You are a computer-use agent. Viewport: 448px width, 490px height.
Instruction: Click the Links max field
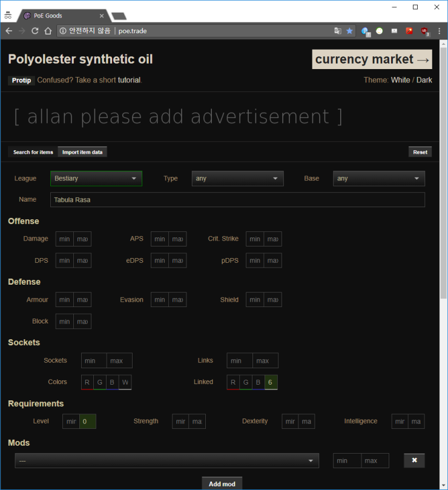tap(265, 360)
